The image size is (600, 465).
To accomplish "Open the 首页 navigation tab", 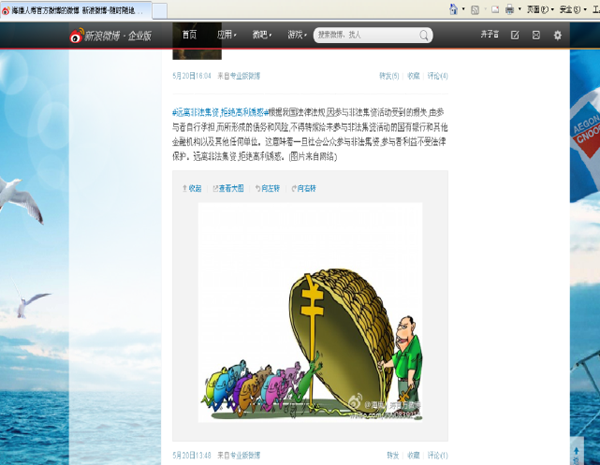I will point(189,35).
